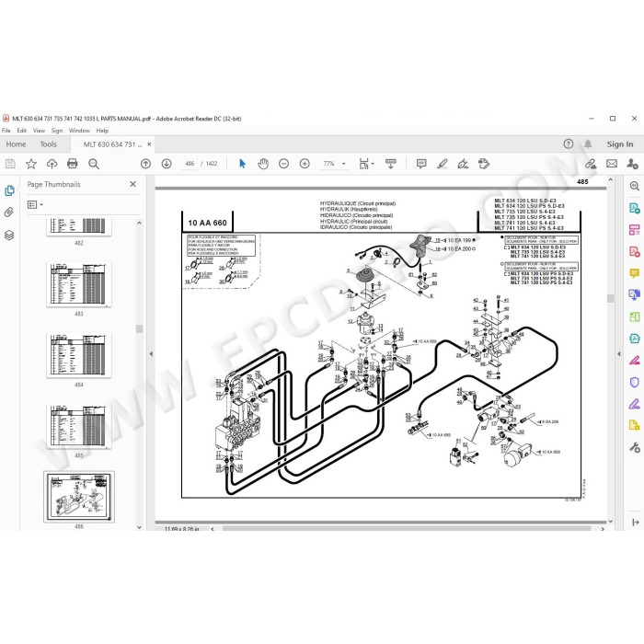The width and height of the screenshot is (644, 644).
Task: Click the upload to cloud icon
Action: point(52,164)
